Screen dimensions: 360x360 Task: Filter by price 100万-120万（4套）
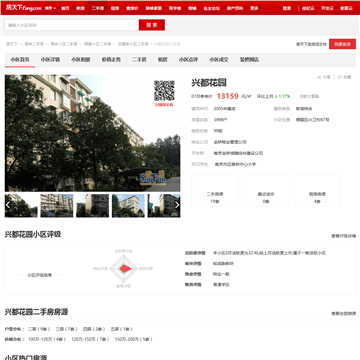coord(47,339)
